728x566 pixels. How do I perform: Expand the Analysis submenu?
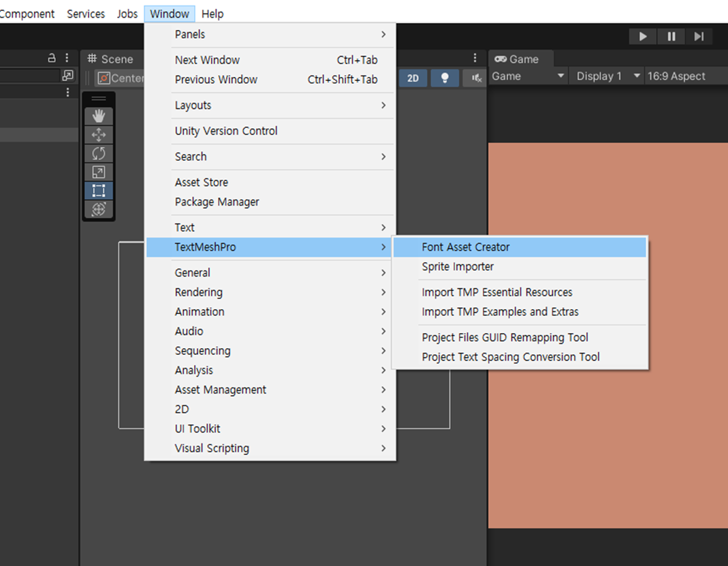[x=270, y=370]
